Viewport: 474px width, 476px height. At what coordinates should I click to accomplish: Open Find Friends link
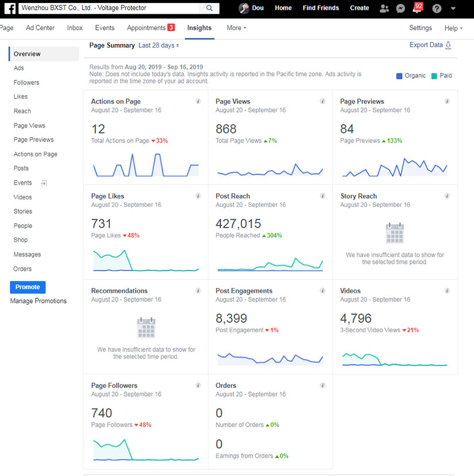321,8
